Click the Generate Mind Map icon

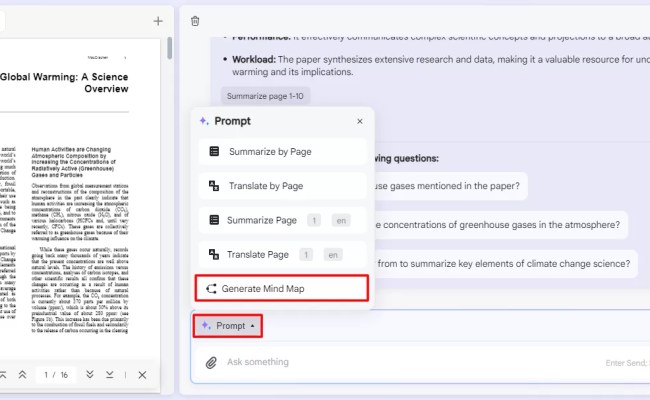[x=211, y=288]
